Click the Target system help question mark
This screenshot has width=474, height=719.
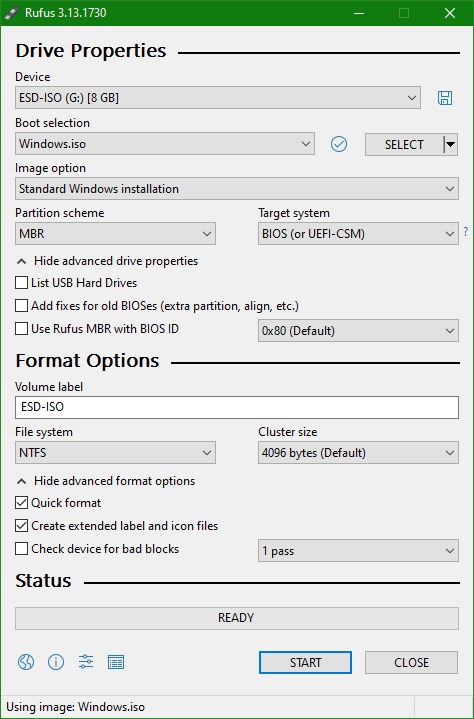click(466, 232)
